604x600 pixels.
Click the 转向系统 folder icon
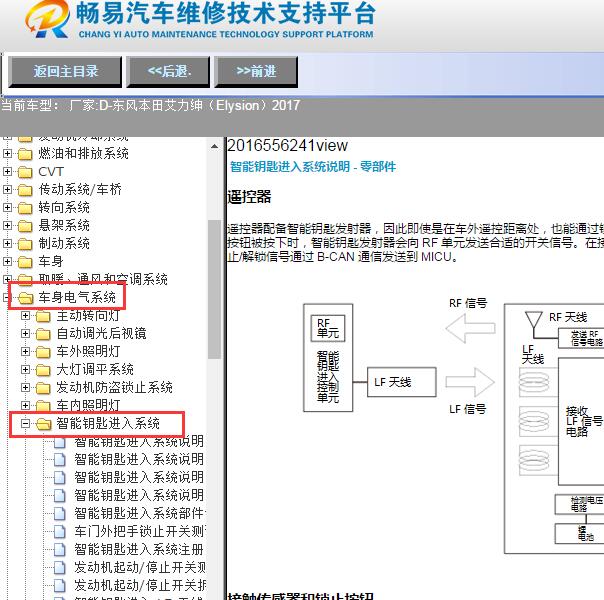point(25,208)
